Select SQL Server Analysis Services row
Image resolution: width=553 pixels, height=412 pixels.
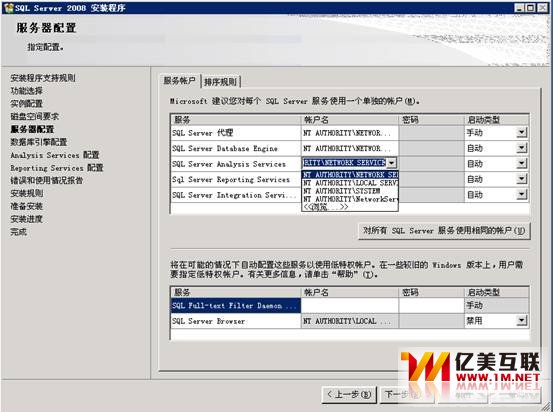236,164
